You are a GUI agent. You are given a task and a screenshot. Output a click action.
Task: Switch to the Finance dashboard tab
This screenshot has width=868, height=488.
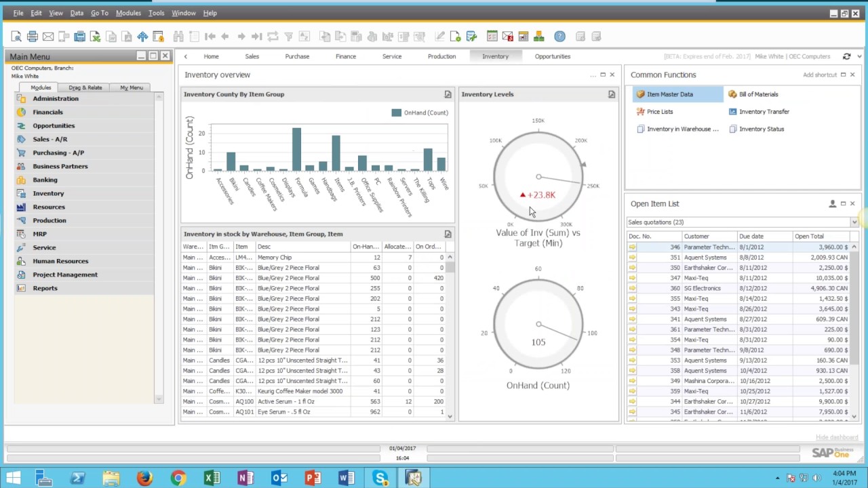[x=345, y=56]
